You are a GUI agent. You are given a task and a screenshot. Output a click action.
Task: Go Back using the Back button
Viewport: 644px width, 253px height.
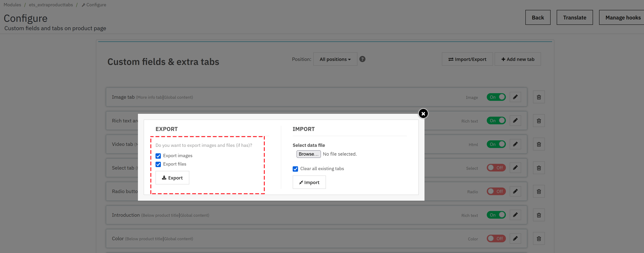tap(538, 18)
